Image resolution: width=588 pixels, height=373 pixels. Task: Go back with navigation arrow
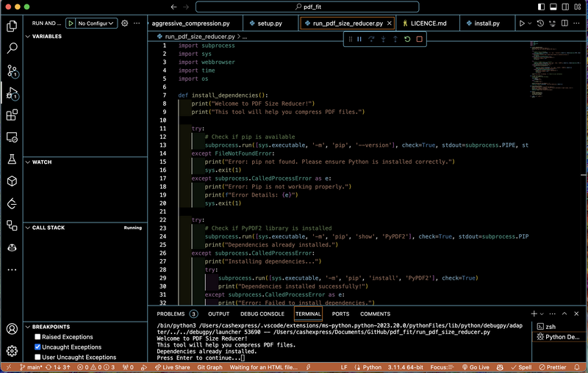(x=173, y=7)
